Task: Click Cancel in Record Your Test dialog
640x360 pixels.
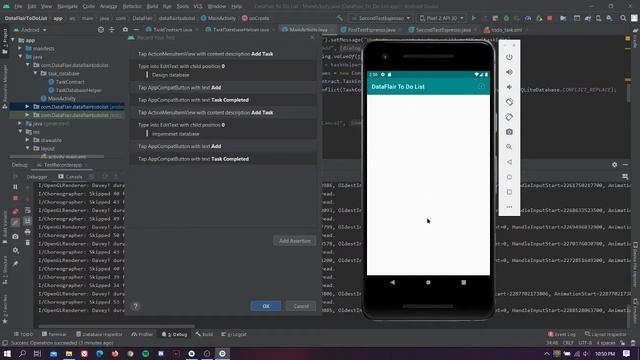Action: (x=301, y=306)
